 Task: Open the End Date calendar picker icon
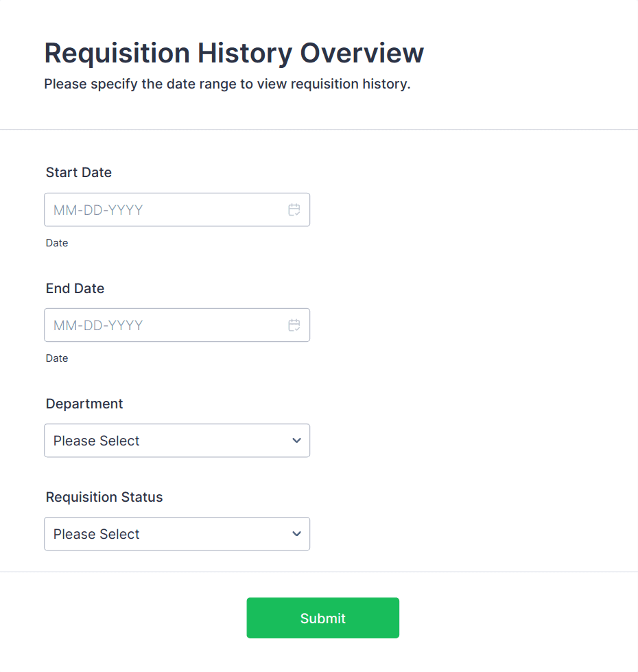[x=294, y=325]
